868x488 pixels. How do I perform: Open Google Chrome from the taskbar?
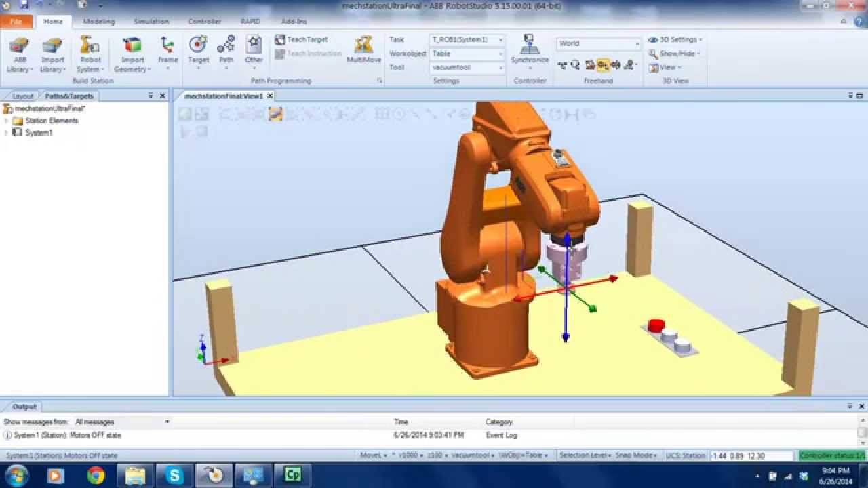(96, 475)
